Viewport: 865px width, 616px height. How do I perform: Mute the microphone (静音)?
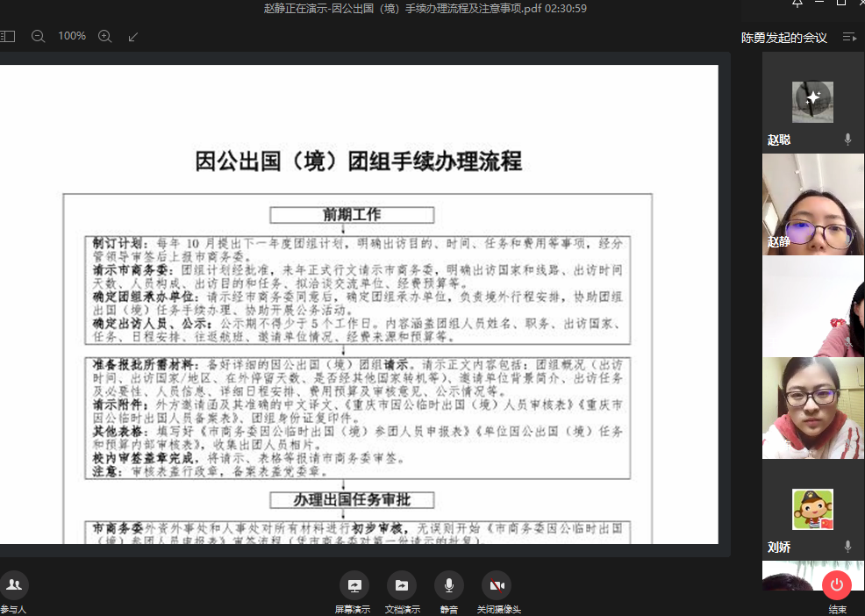449,585
